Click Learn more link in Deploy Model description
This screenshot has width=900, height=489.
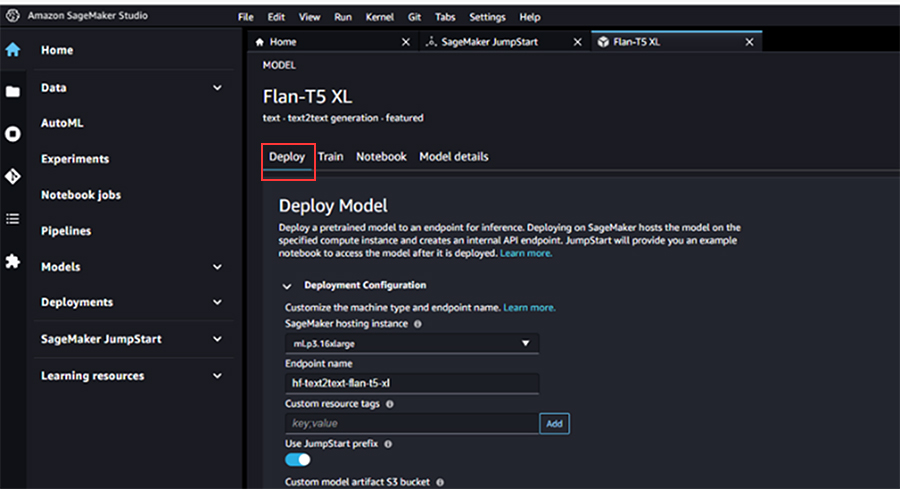tap(526, 253)
